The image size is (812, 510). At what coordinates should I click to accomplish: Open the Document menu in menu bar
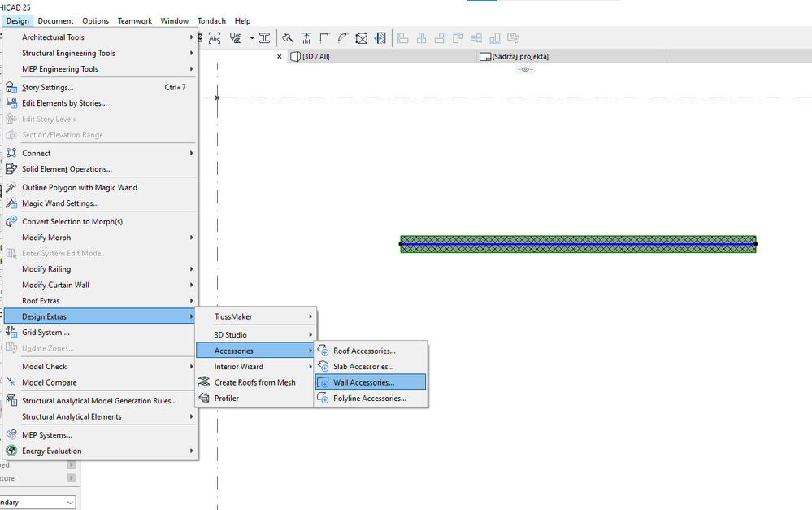(55, 20)
